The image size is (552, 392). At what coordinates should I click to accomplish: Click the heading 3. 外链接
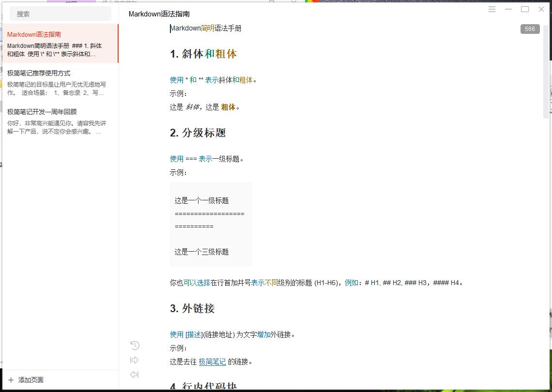pyautogui.click(x=192, y=309)
